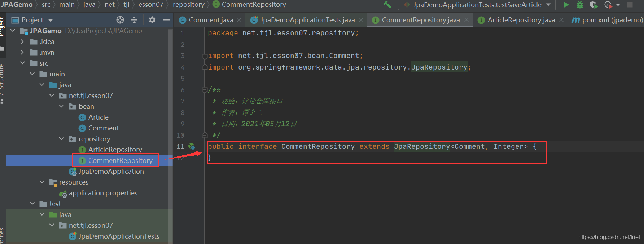The width and height of the screenshot is (644, 244).
Task: Click package declaration on line 1
Action: 283,33
